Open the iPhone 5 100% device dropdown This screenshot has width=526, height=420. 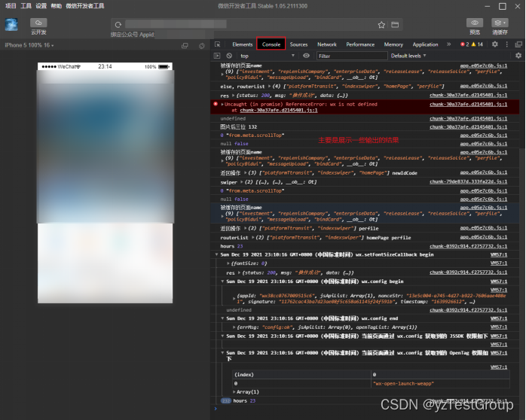point(29,45)
